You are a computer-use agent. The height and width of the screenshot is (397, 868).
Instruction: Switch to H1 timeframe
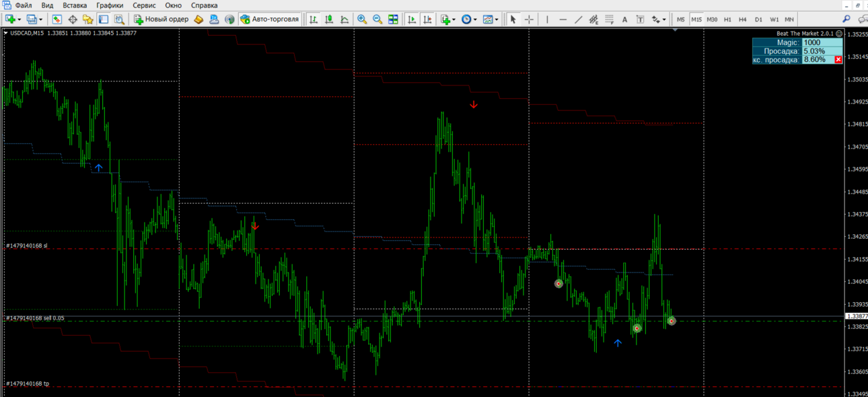pyautogui.click(x=727, y=20)
